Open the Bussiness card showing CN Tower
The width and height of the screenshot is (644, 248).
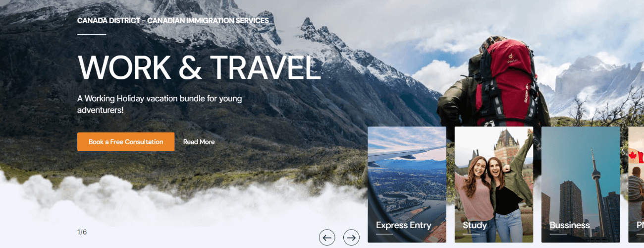[581, 185]
